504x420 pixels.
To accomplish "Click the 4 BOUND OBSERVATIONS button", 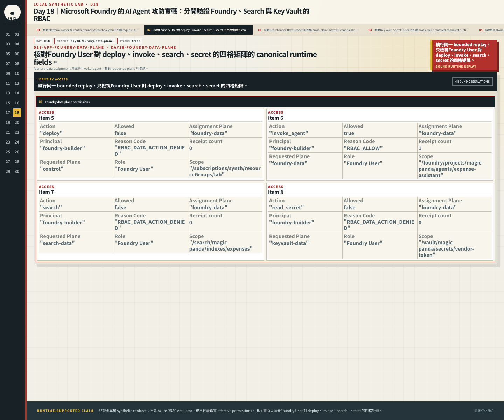I will pos(472,82).
